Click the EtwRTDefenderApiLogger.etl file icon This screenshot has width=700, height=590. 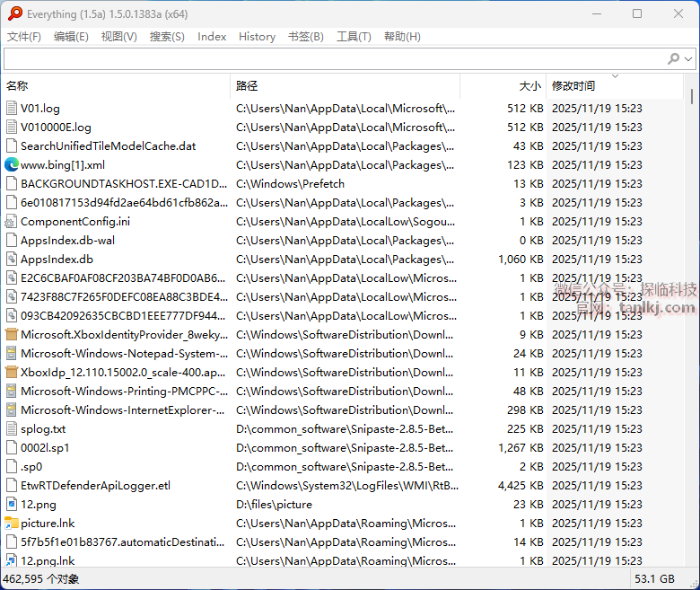(12, 486)
